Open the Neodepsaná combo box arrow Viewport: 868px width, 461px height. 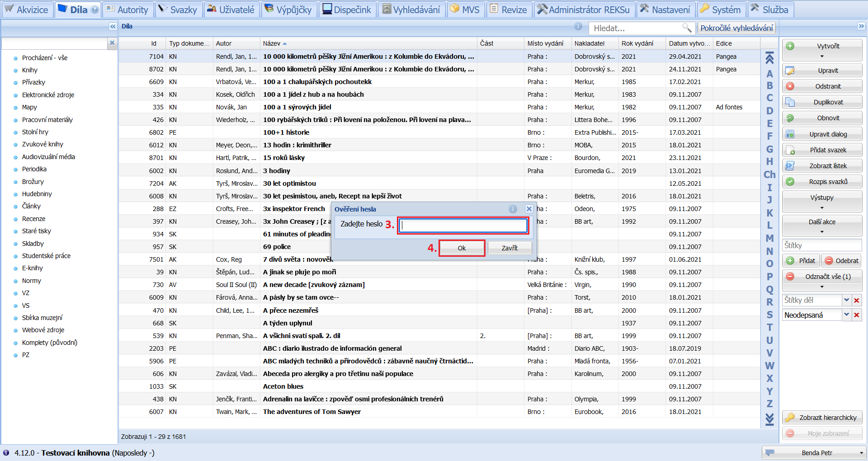tap(846, 315)
